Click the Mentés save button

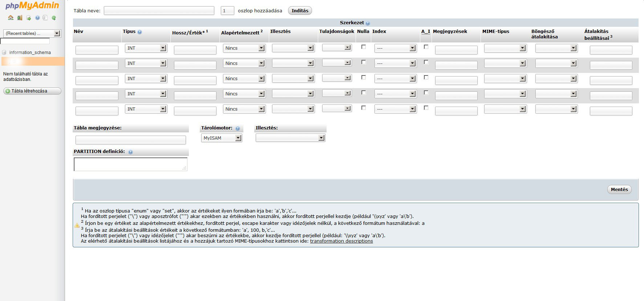click(619, 189)
